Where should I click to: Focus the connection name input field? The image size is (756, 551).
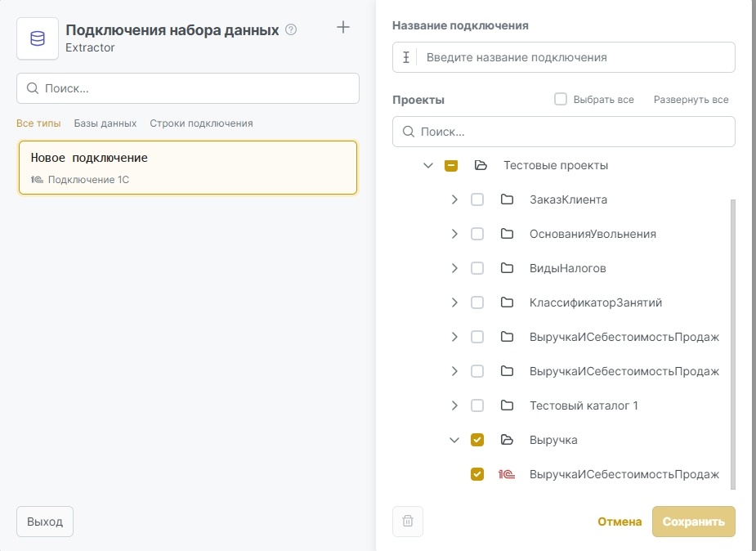[572, 58]
